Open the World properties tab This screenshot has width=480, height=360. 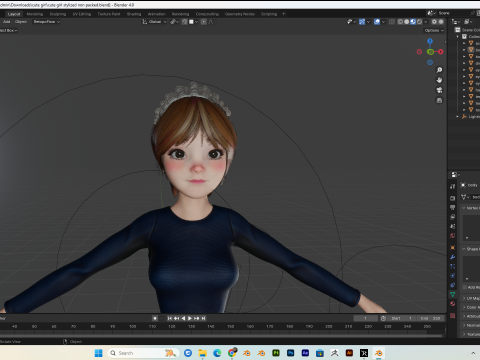point(452,235)
